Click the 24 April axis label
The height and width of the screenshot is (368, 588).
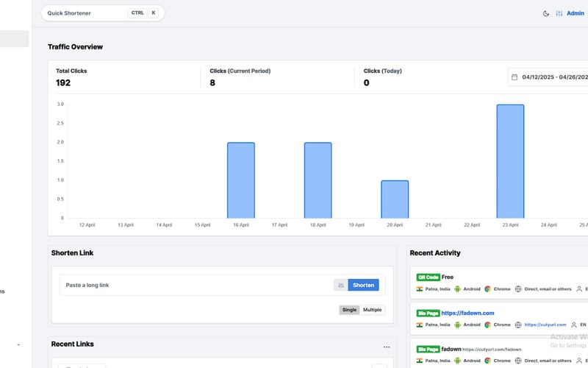click(x=548, y=225)
